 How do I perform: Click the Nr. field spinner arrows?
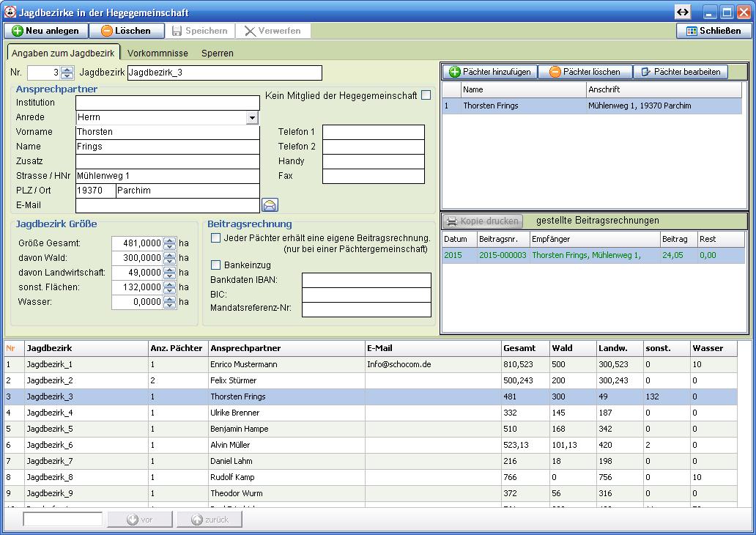coord(67,73)
